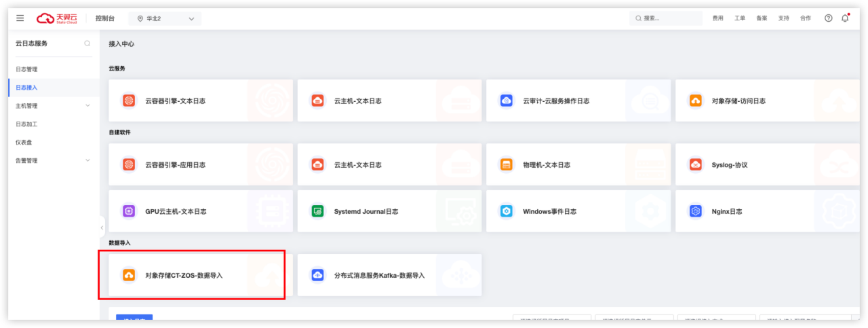Open the 支持 menu
Image resolution: width=868 pixels, height=328 pixels.
783,18
